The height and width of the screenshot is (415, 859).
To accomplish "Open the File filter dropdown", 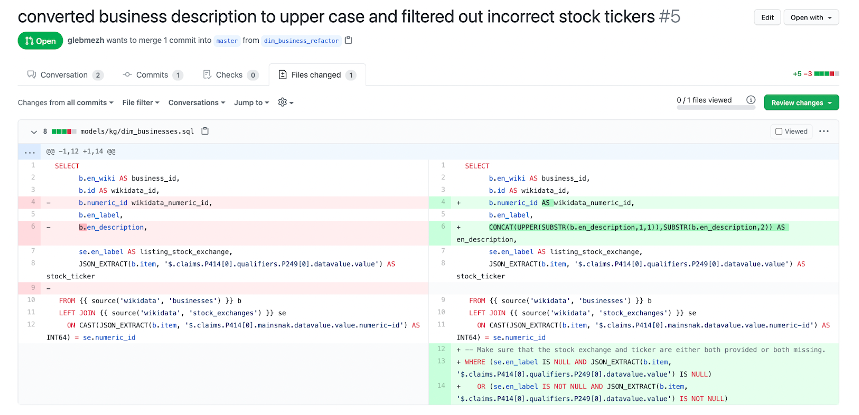I will click(141, 102).
